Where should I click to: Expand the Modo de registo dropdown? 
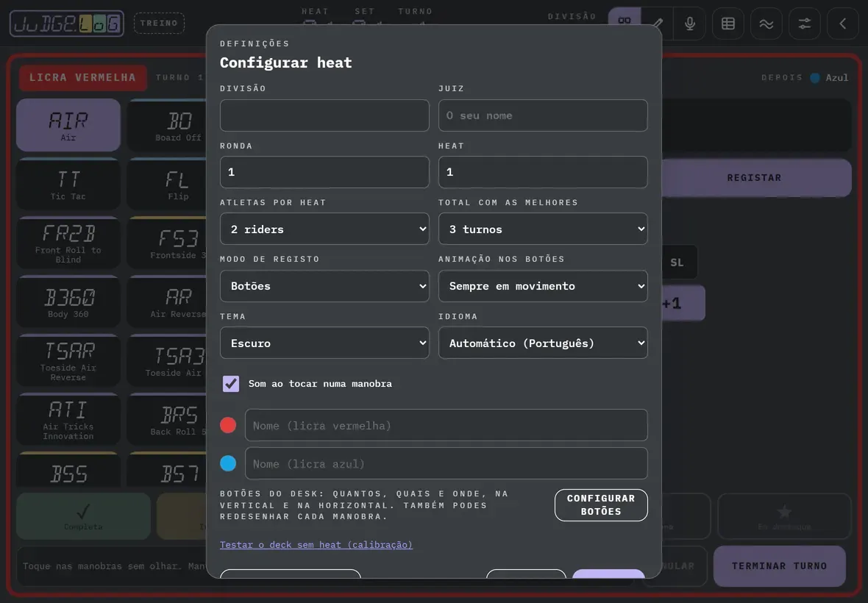point(324,286)
